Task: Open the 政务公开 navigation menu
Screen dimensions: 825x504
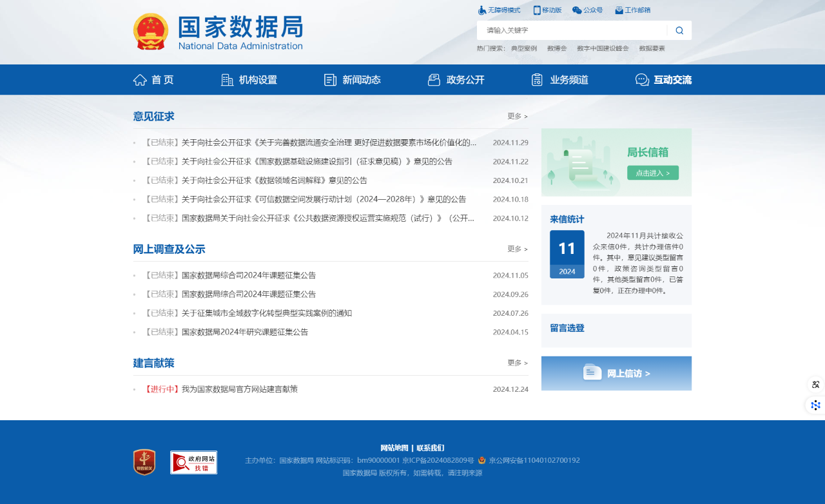Action: (465, 80)
